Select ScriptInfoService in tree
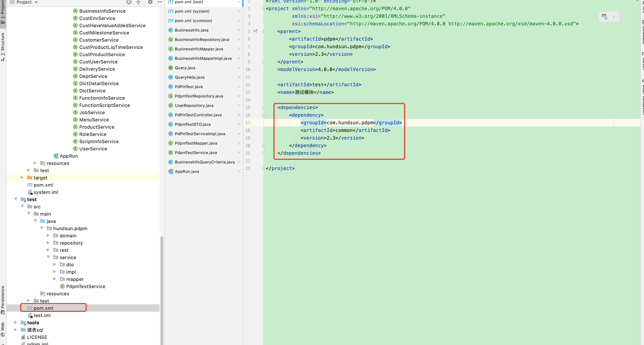Screen dimensions: 644x345 99,142
